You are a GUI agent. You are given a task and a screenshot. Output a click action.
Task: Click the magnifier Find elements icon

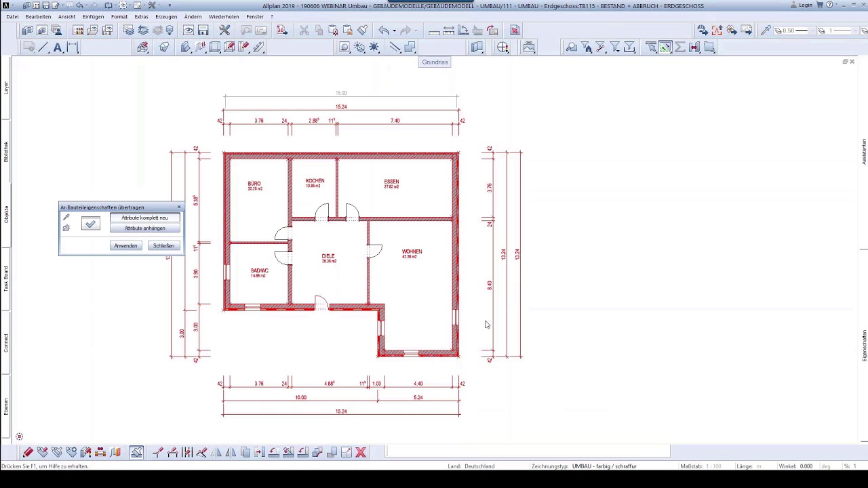[571, 47]
